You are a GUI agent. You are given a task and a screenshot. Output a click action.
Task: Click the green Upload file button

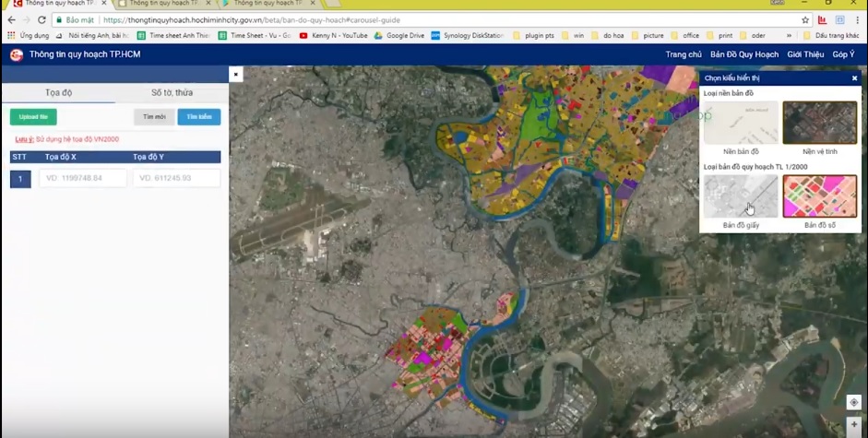(33, 117)
